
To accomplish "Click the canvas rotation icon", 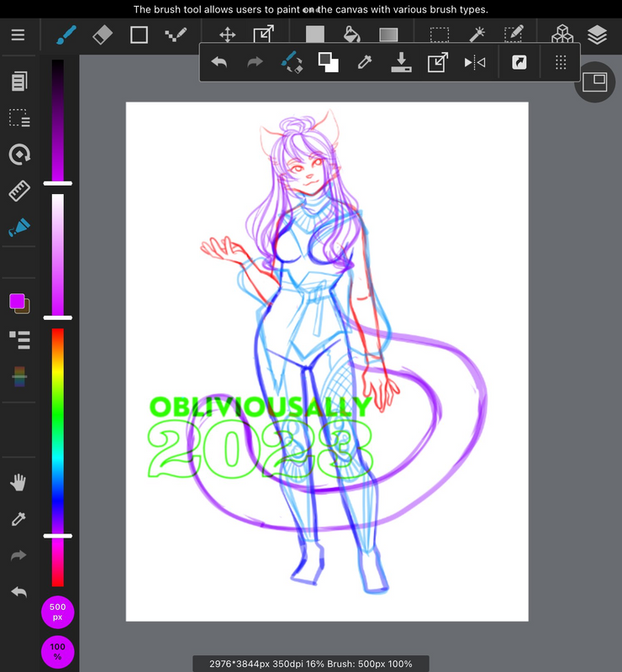I will (x=19, y=155).
